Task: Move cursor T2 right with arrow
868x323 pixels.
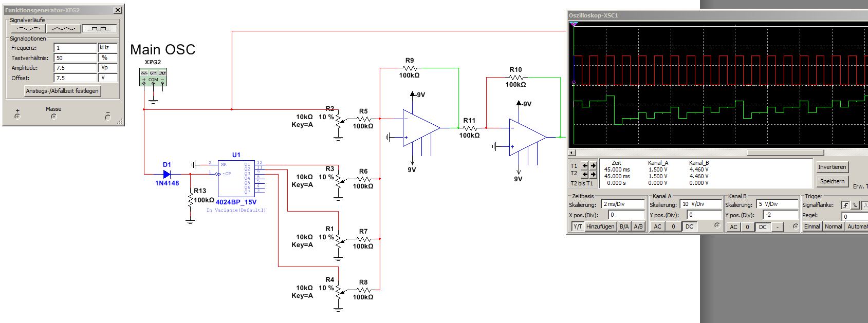Action: coord(593,174)
